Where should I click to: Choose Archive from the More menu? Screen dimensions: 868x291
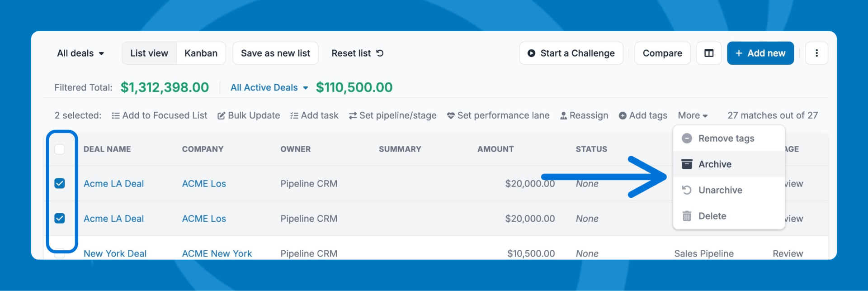(715, 164)
